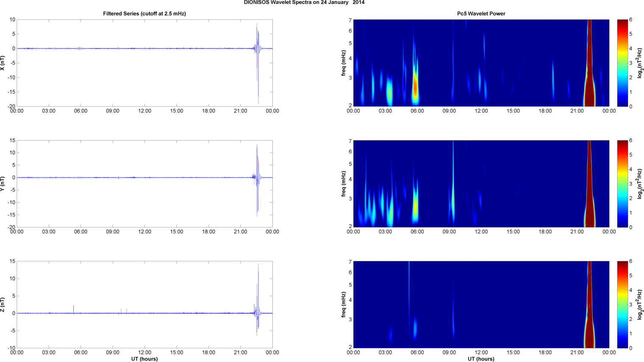
Task: Click the "-10" tick on the Z (nT) axis
Action: pos(11,348)
